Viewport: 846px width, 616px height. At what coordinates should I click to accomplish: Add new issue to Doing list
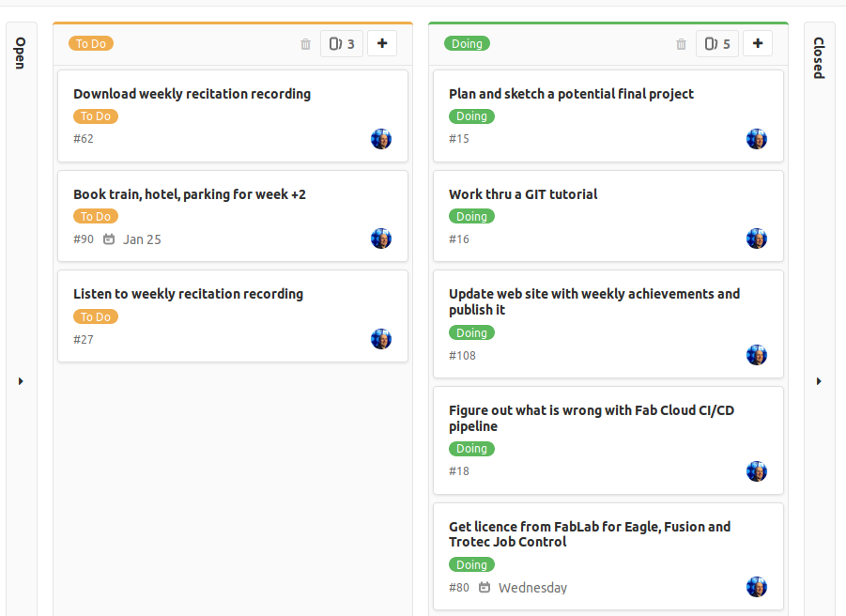[758, 43]
